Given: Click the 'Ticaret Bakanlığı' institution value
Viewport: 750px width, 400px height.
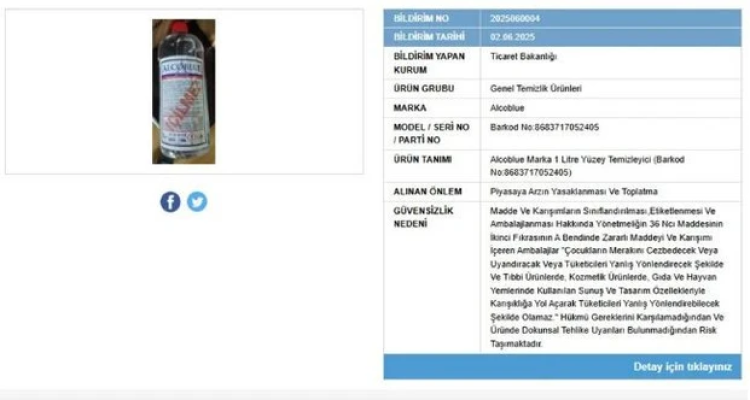Looking at the screenshot, I should 523,56.
